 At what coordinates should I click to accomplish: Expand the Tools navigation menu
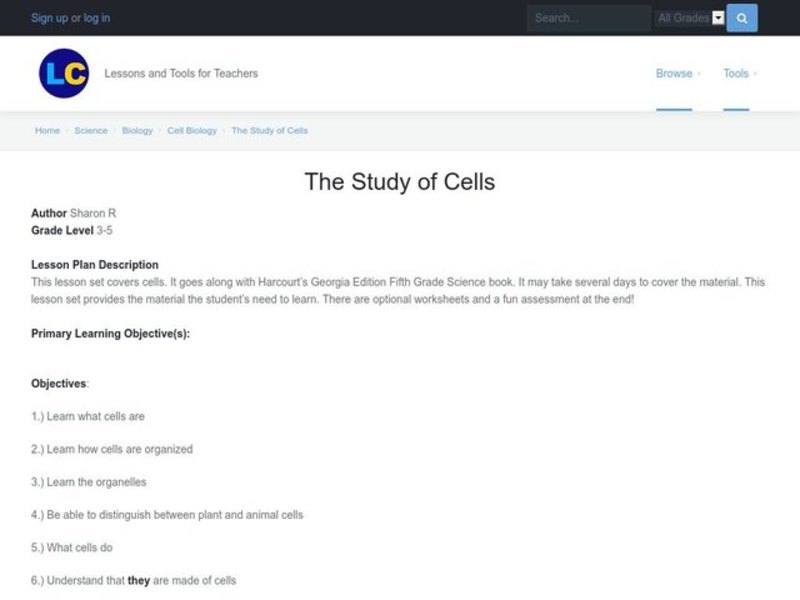click(x=738, y=74)
